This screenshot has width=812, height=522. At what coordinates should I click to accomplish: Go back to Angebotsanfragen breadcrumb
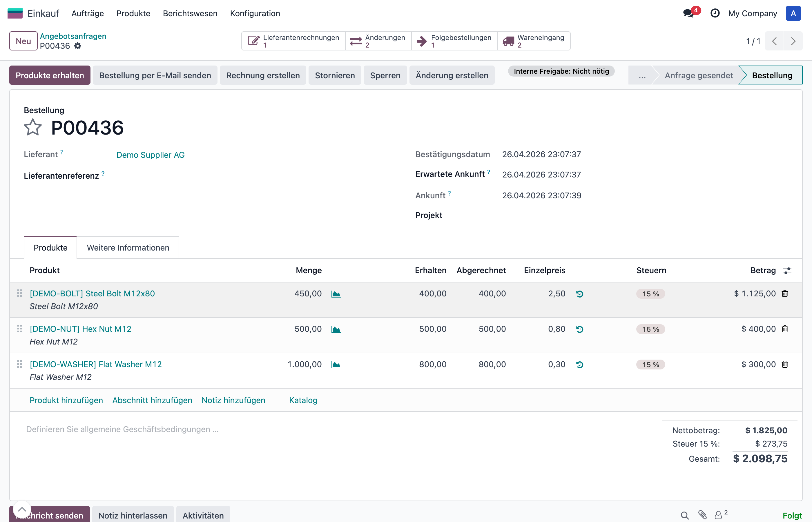pyautogui.click(x=73, y=36)
